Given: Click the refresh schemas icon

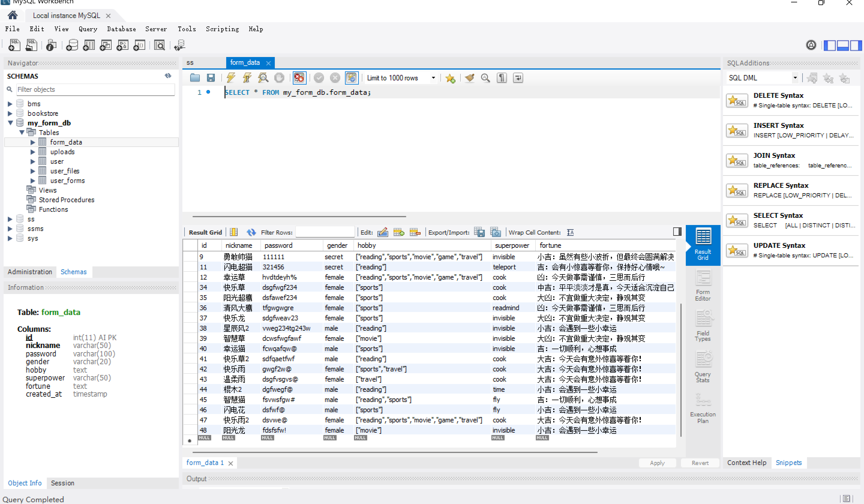Looking at the screenshot, I should coord(168,76).
